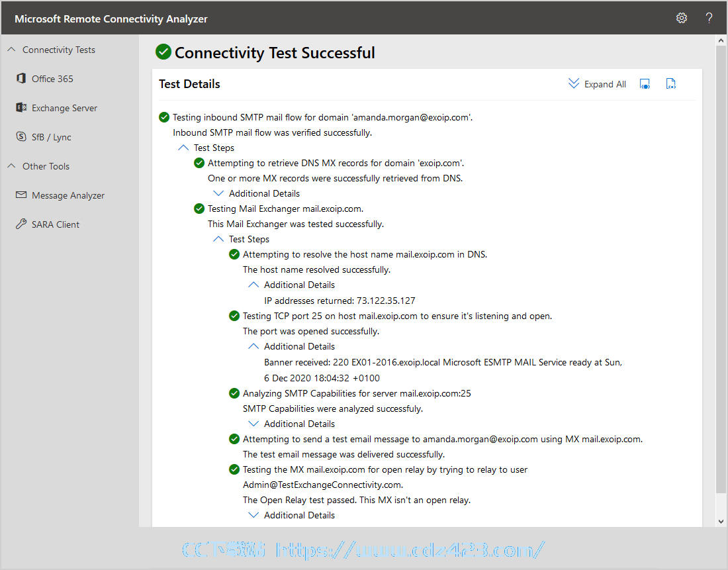
Task: Open the settings gear icon
Action: [681, 18]
